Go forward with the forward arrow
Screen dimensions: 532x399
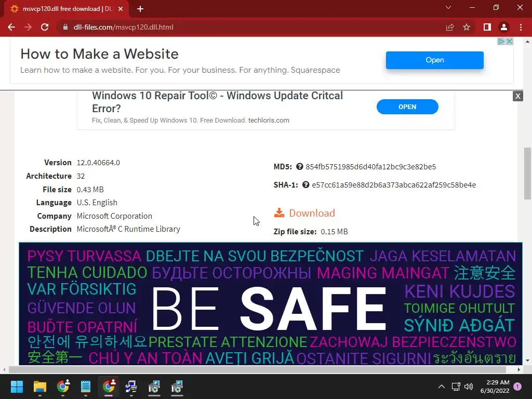point(28,27)
